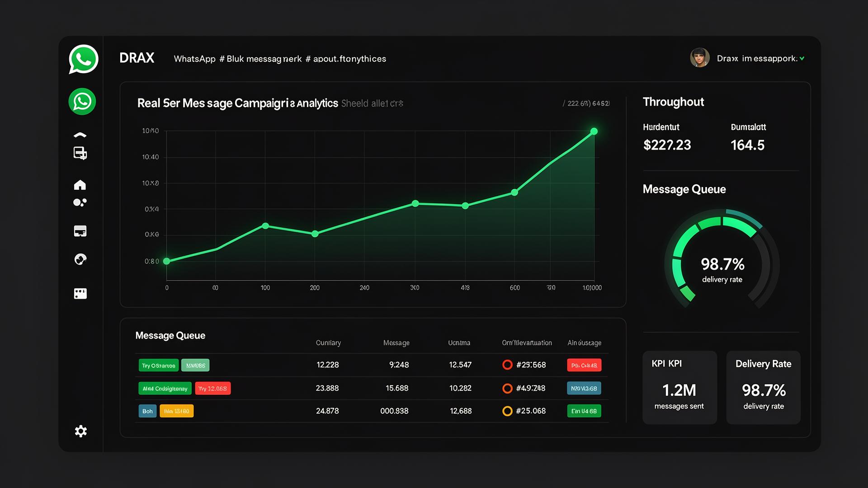Click the 'Cuniiary' column header
Screen dimensions: 868x488
click(x=328, y=343)
